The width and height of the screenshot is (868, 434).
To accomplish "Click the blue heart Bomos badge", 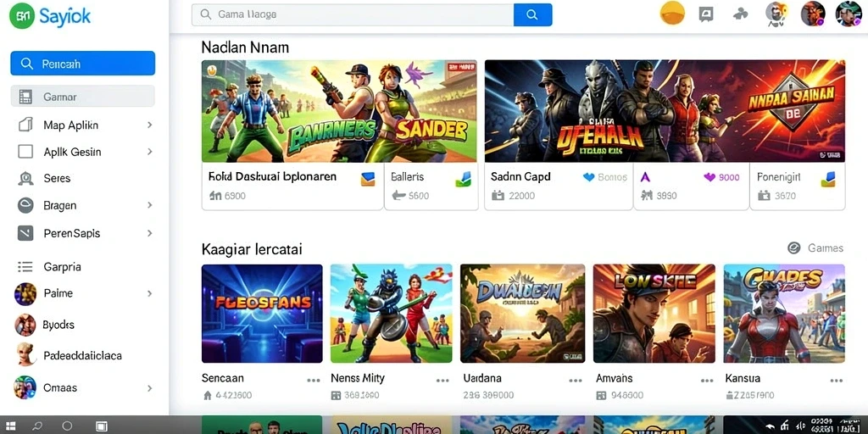I will pyautogui.click(x=605, y=177).
